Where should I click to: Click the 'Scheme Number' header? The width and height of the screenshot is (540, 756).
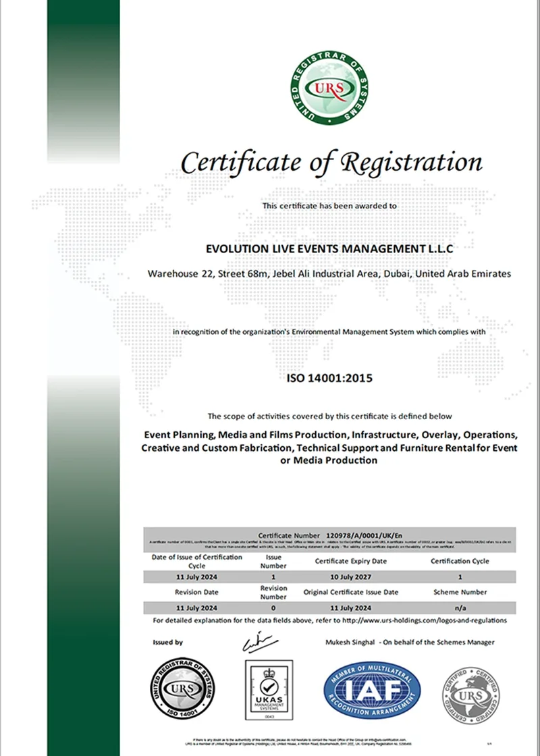pos(460,592)
